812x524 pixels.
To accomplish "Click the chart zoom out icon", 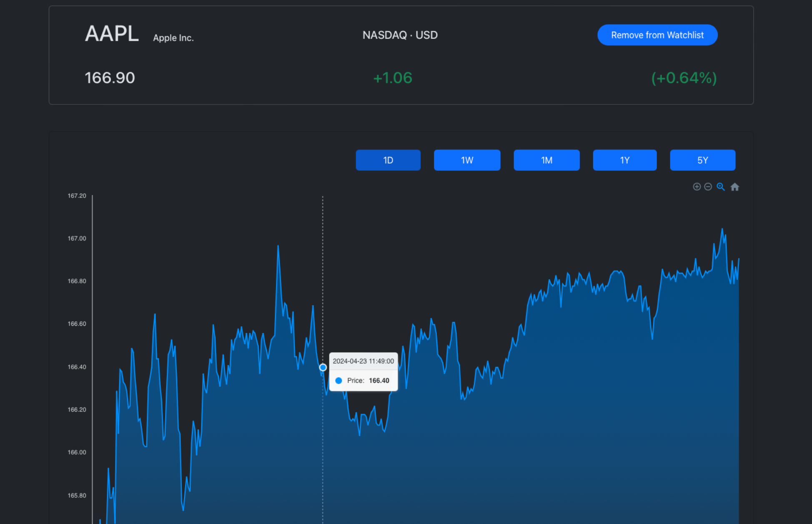I will click(x=708, y=187).
